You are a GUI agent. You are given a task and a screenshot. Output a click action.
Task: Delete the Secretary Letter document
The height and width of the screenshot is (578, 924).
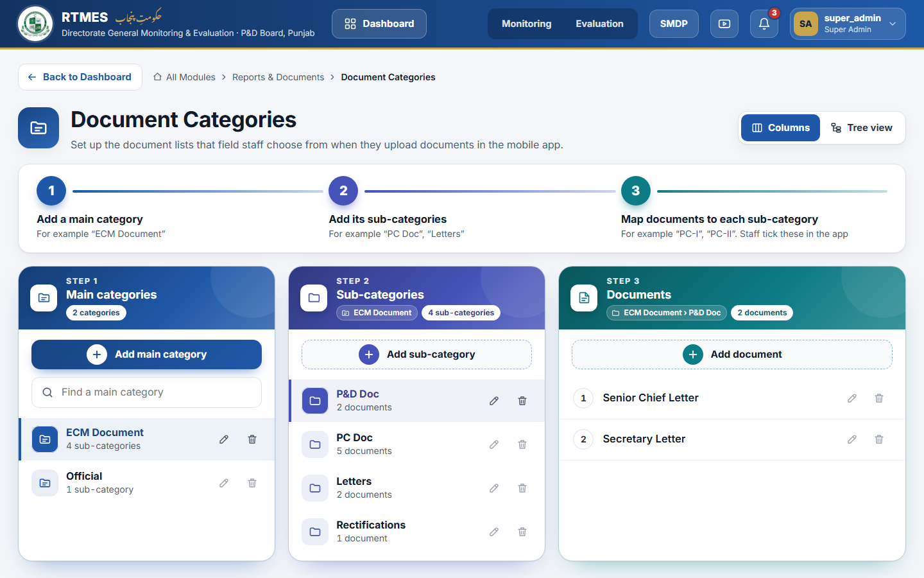879,439
